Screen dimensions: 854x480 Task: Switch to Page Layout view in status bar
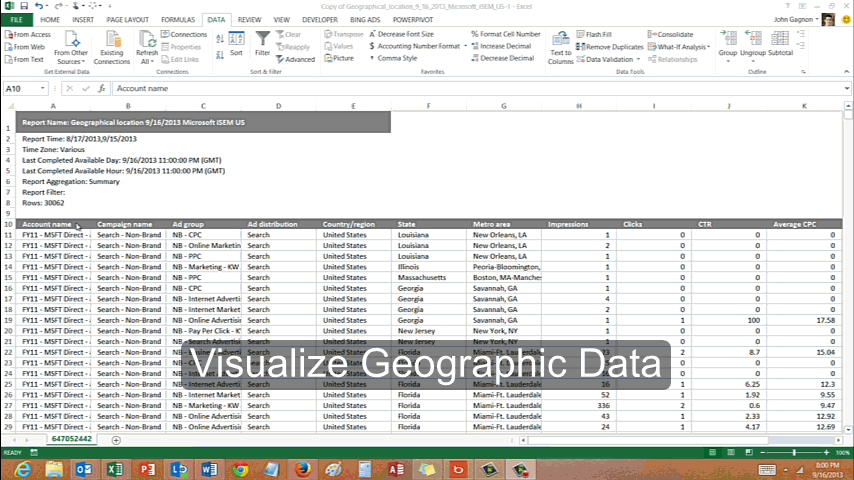731,453
